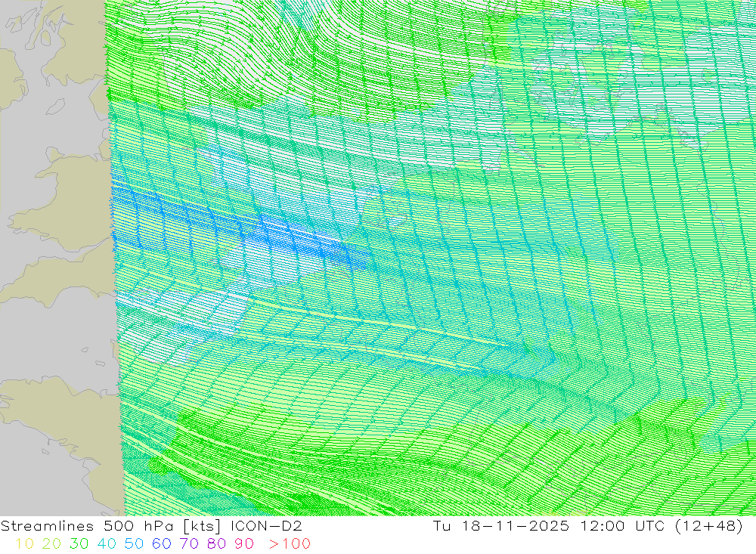The width and height of the screenshot is (756, 554).
Task: Click the date 'Tu 18-11-2025 12:00 UTC (12+48)'
Action: 587,526
